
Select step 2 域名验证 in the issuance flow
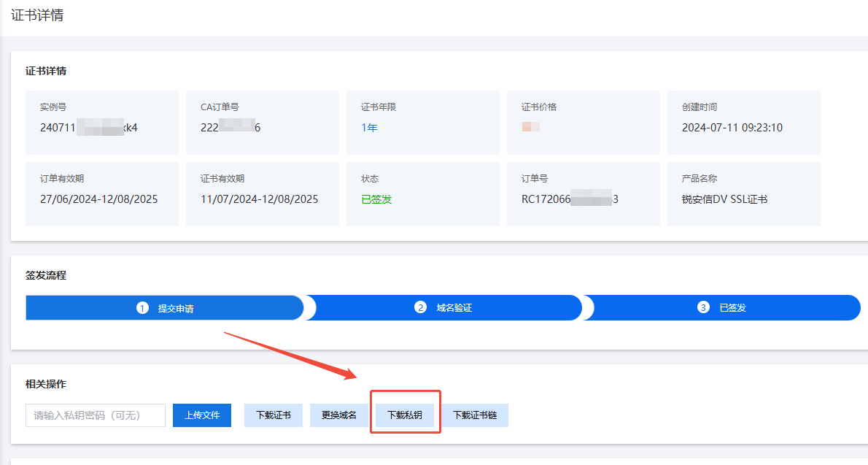(443, 308)
